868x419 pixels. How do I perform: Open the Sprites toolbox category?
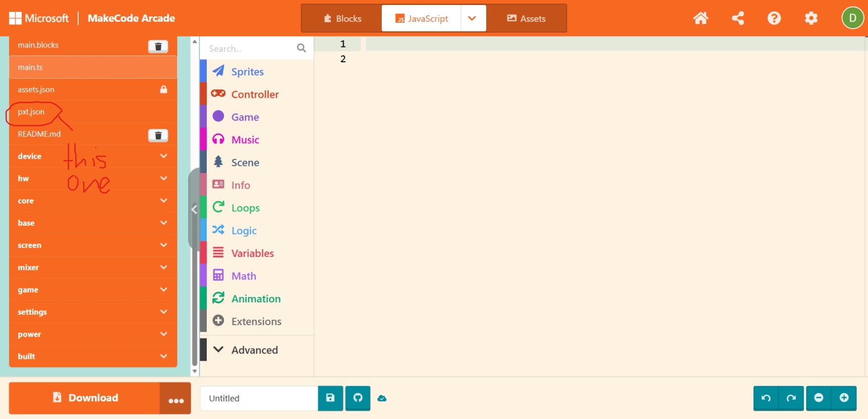click(x=257, y=72)
